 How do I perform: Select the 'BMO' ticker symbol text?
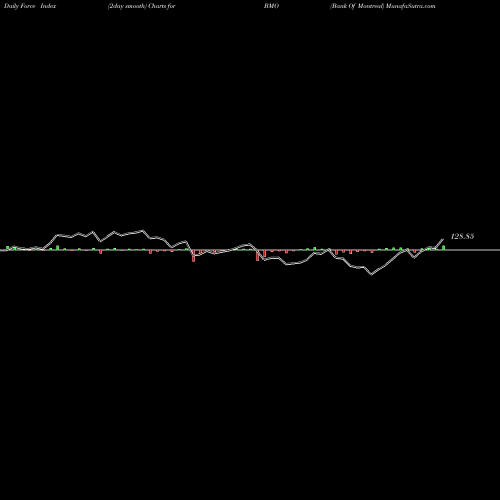pos(271,6)
